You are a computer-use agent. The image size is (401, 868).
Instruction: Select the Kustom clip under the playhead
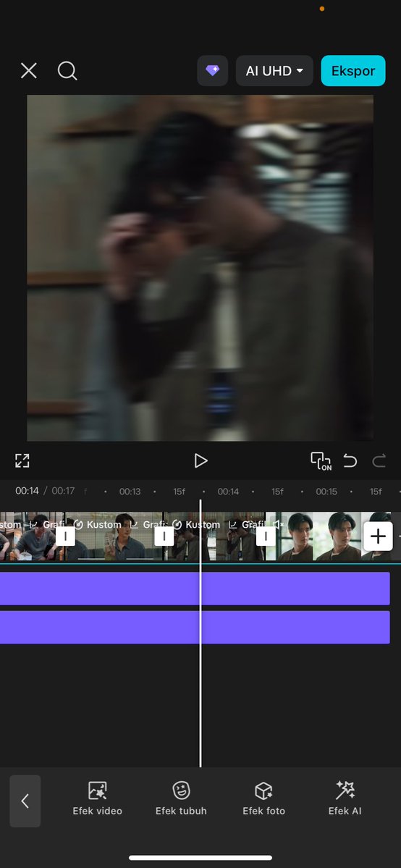(x=215, y=536)
